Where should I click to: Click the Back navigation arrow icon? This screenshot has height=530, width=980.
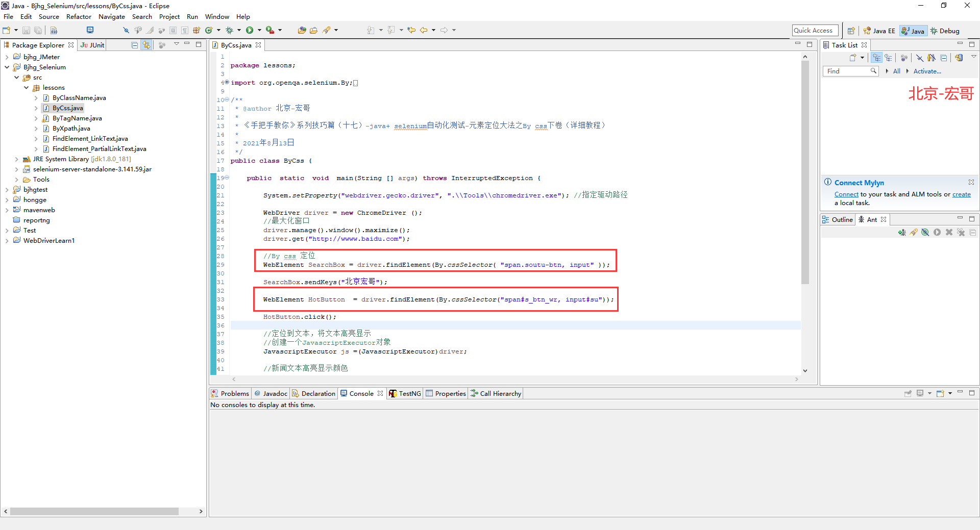424,31
